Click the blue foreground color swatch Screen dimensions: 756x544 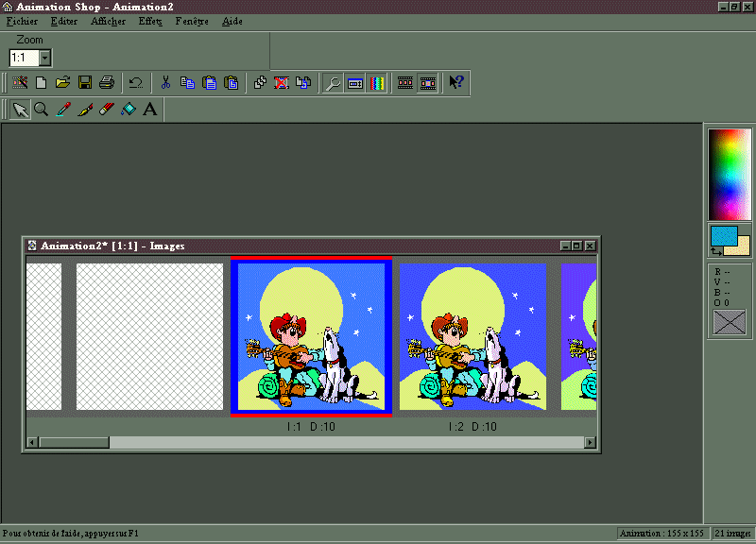pos(724,235)
